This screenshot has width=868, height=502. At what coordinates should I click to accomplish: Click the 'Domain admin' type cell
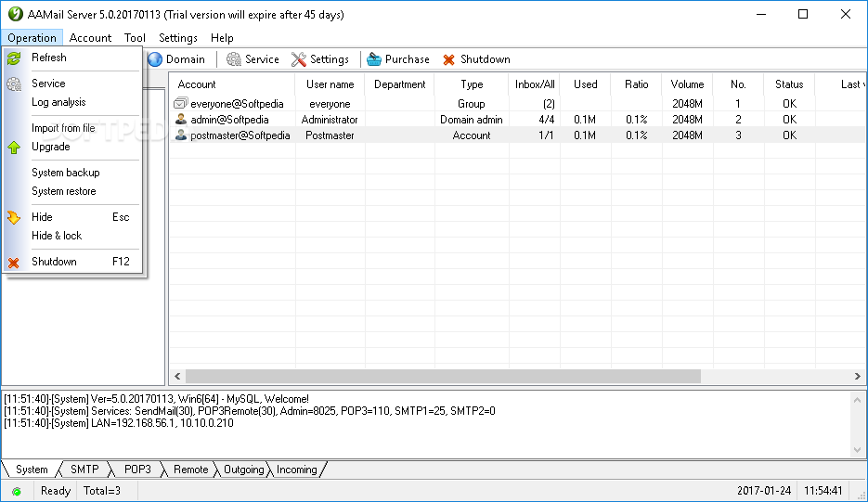(472, 119)
